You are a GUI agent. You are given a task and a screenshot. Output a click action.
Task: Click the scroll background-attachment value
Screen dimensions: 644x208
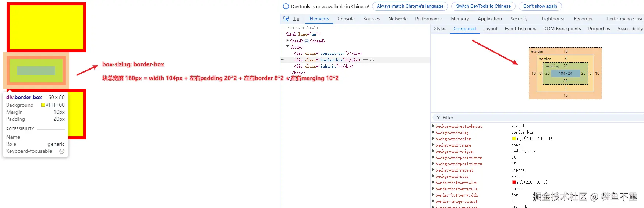(518, 126)
